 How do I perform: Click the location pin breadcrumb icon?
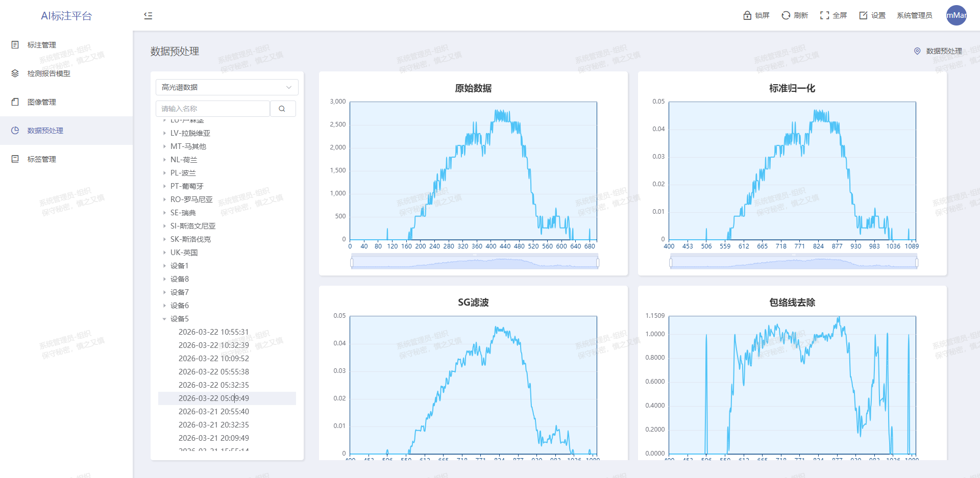pyautogui.click(x=917, y=51)
